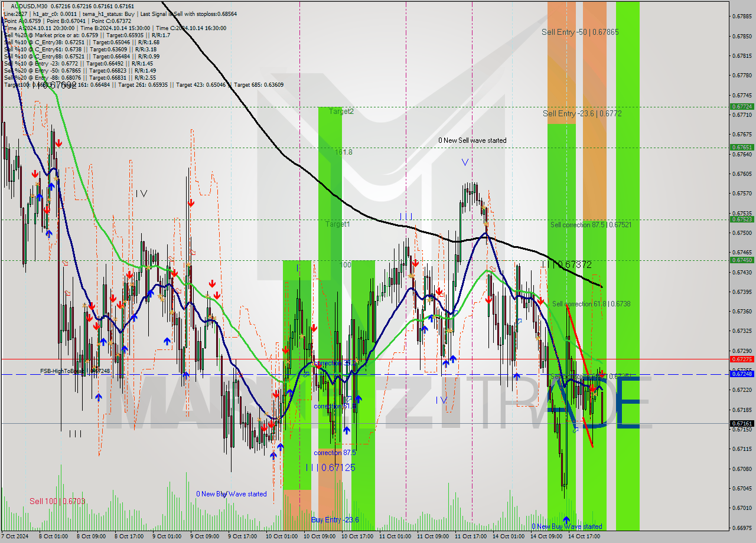Click the 'Point A:0.6759' info line
Screen dimensions: 756x543
pos(67,21)
